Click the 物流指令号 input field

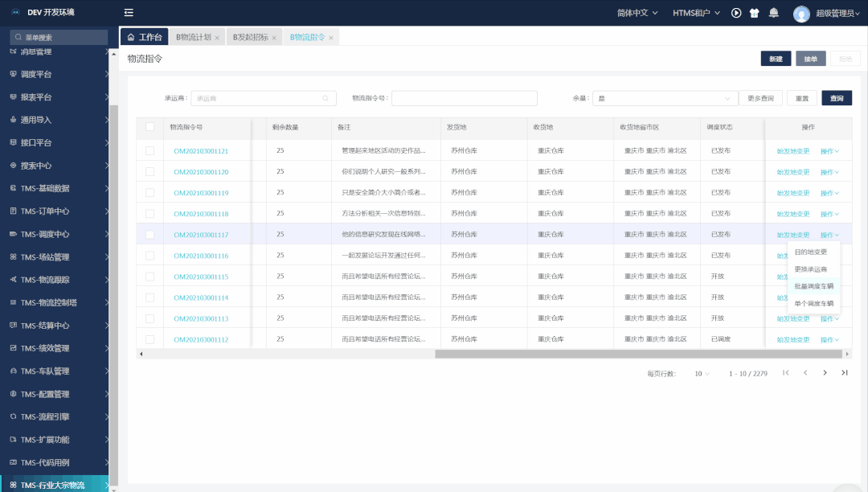[x=464, y=98]
